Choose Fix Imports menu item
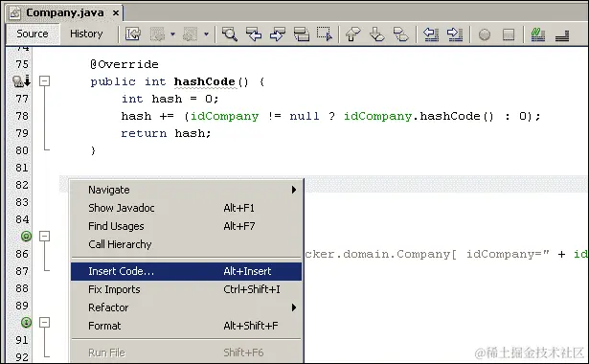 (x=187, y=289)
